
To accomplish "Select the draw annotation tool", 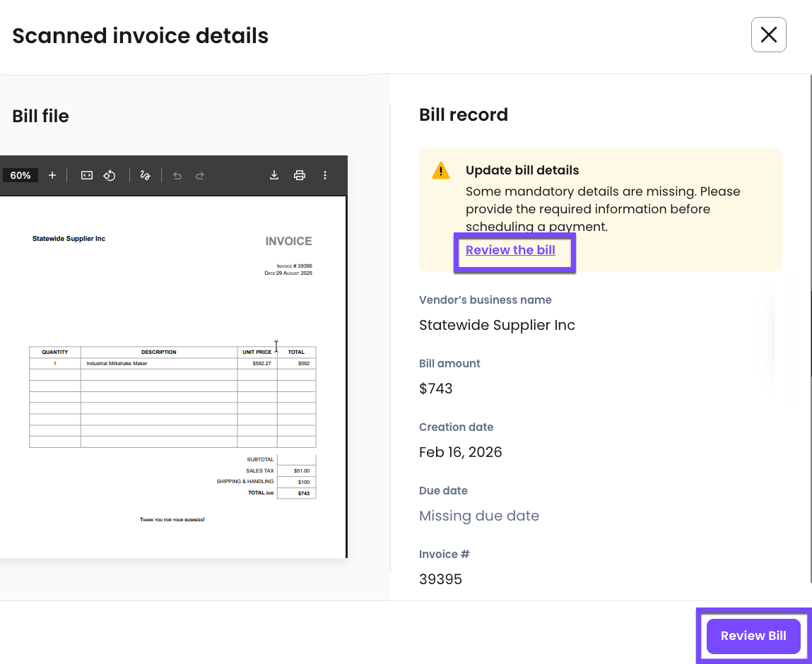I will pos(146,175).
